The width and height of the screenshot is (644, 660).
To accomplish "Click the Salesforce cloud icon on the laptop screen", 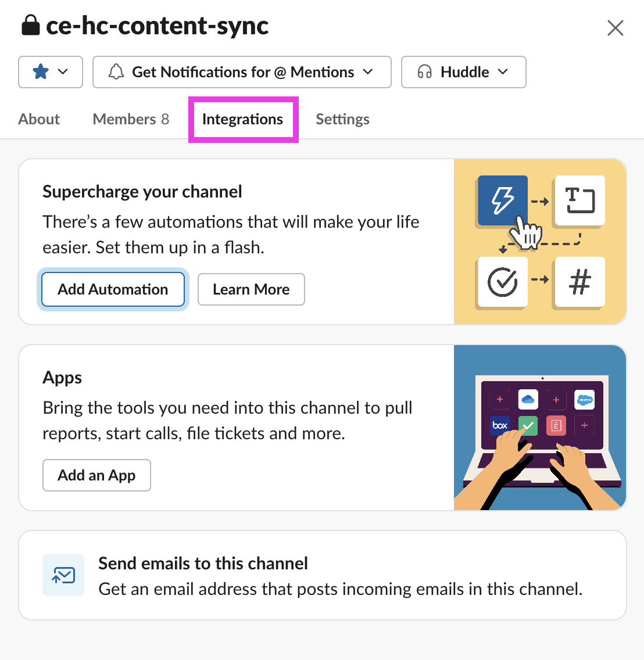I will [x=584, y=400].
